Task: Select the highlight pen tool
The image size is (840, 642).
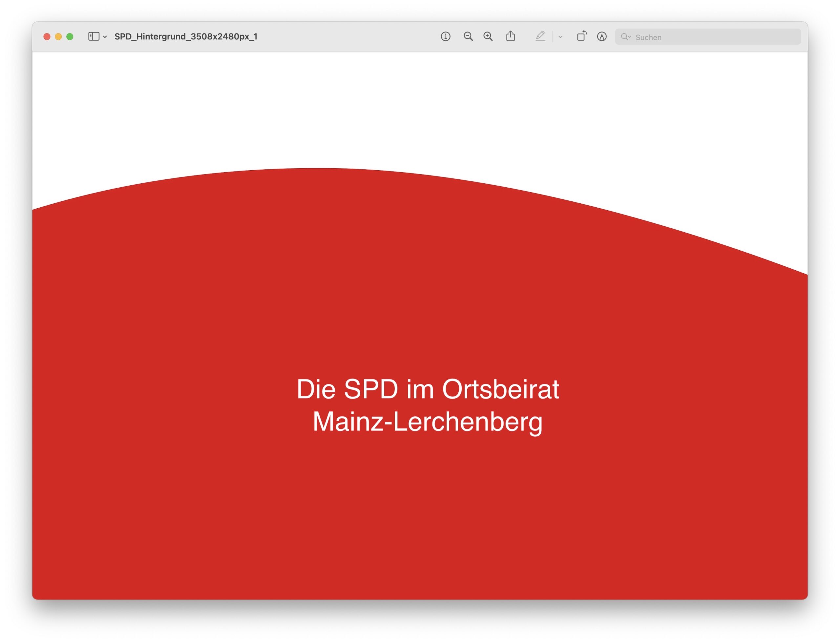Action: click(540, 36)
